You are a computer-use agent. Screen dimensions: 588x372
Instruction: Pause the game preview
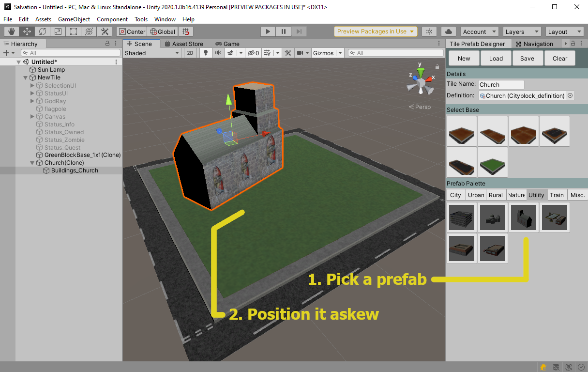pos(284,31)
